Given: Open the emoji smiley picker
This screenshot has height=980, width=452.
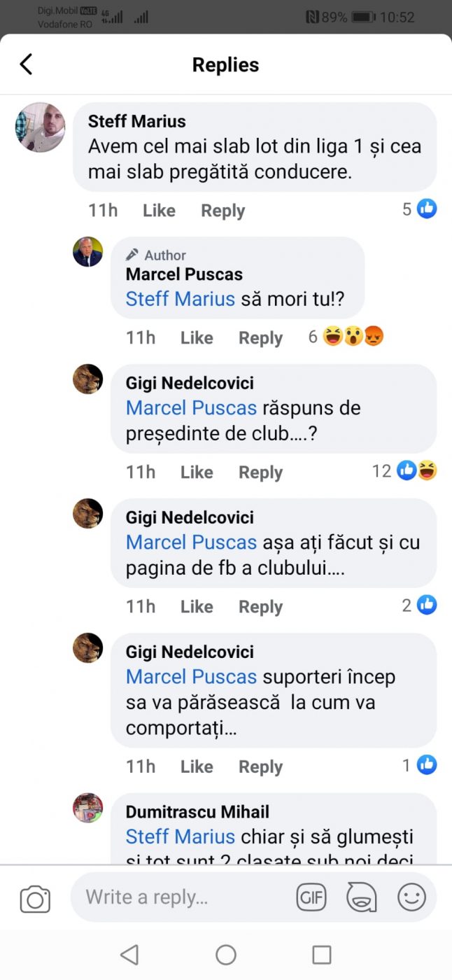Looking at the screenshot, I should (411, 897).
